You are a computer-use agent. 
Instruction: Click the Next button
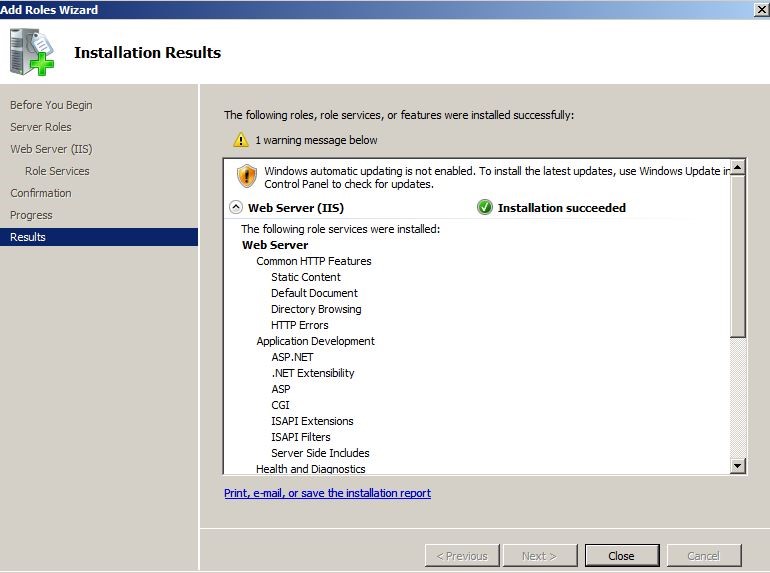coord(540,556)
